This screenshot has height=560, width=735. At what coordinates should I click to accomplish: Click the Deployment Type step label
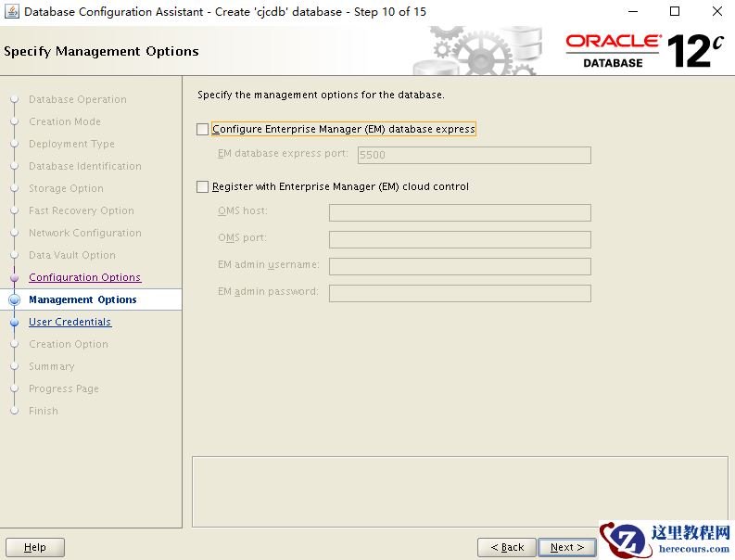pyautogui.click(x=71, y=144)
